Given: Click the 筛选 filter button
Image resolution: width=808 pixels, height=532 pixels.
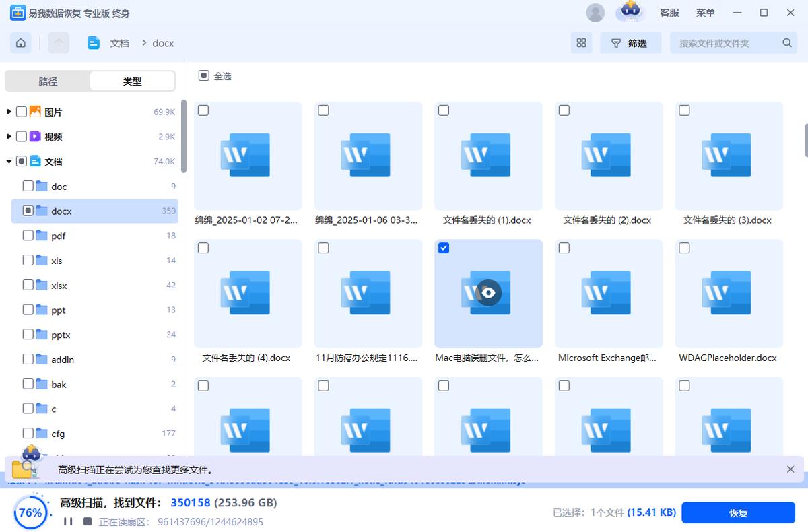Looking at the screenshot, I should point(630,43).
